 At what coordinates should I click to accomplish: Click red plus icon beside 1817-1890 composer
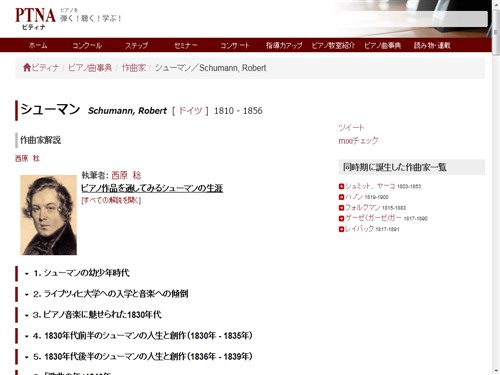pyautogui.click(x=341, y=218)
